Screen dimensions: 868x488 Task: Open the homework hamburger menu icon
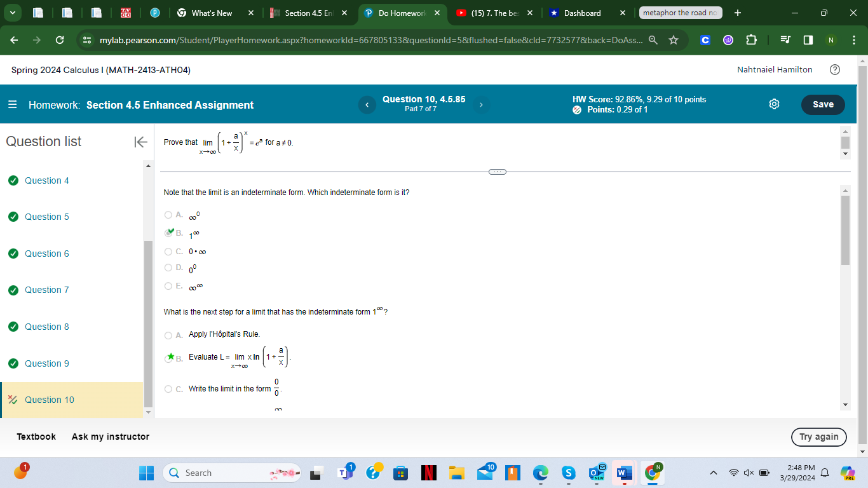(x=11, y=105)
